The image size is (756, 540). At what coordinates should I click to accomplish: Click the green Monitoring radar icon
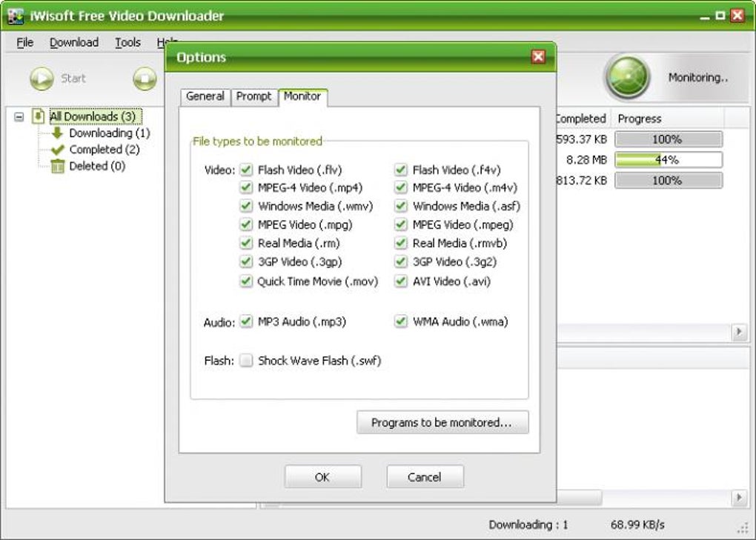[x=627, y=76]
